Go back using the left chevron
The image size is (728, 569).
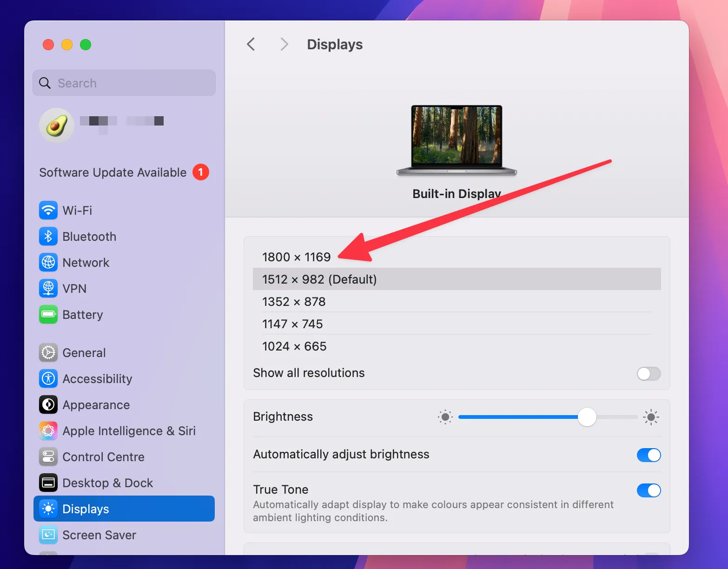pyautogui.click(x=251, y=45)
